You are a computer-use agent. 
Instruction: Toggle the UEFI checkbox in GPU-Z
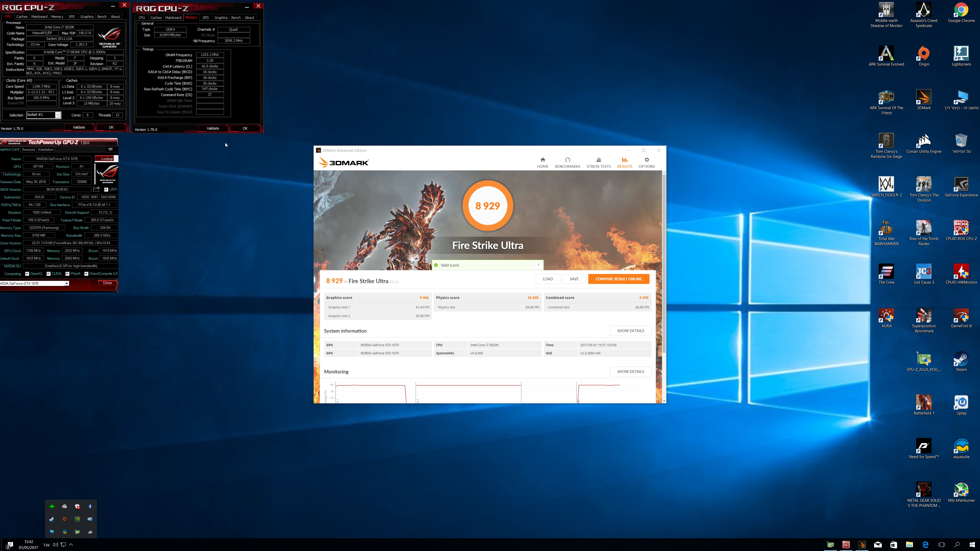point(106,189)
